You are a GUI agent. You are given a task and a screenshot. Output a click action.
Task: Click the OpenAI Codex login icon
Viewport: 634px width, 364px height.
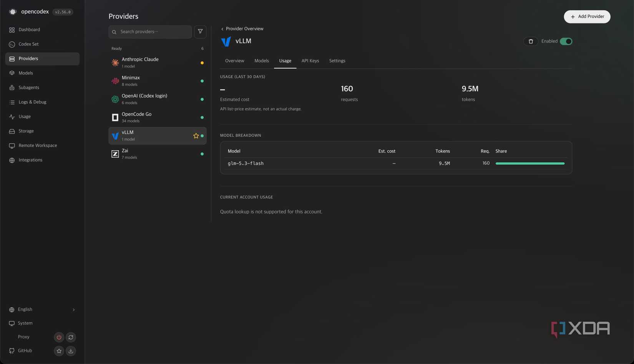click(x=115, y=99)
